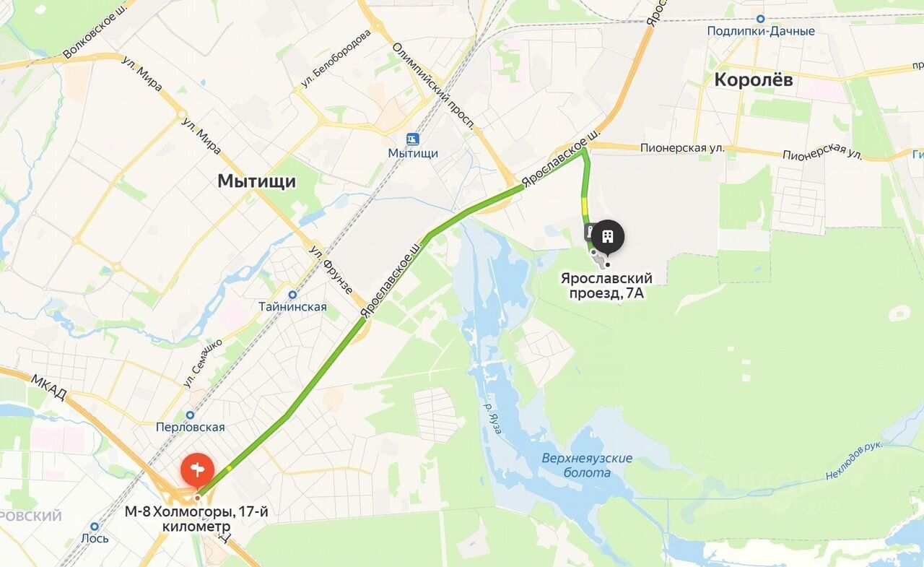The image size is (924, 567).
Task: Click the Мытищи railway station icon
Action: point(412,139)
